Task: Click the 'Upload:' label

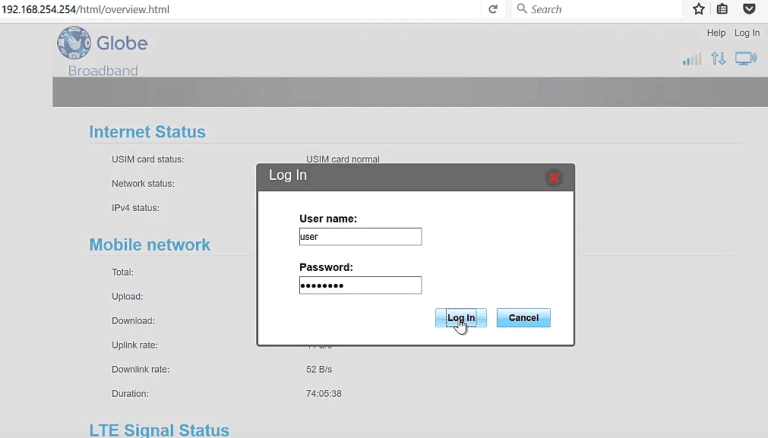Action: click(127, 296)
